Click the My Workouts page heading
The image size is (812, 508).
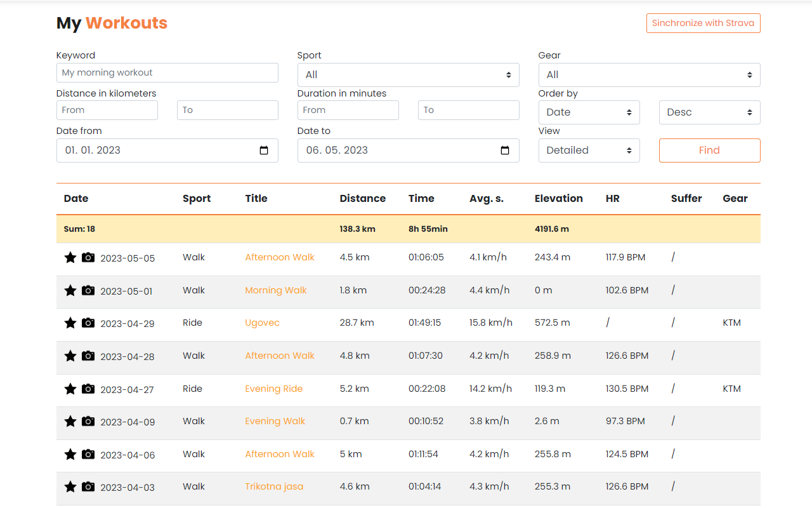112,23
